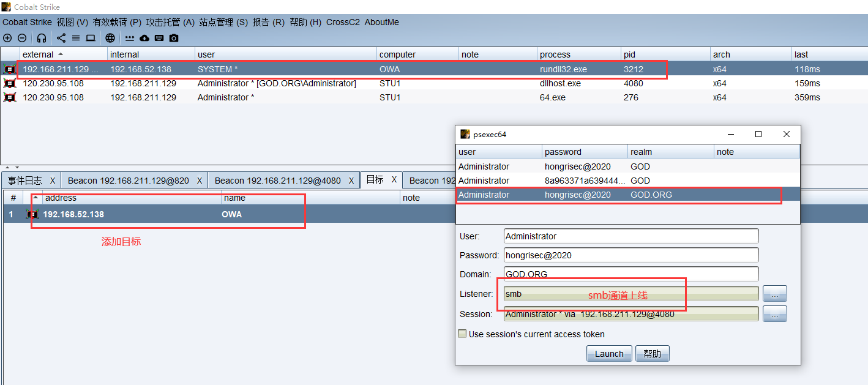Open listeners via the headphones icon

[42, 38]
